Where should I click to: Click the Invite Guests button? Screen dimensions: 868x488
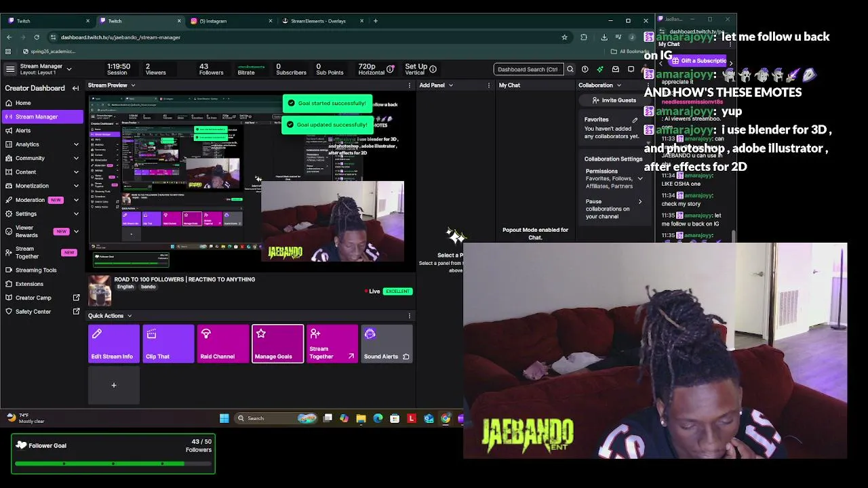(614, 100)
